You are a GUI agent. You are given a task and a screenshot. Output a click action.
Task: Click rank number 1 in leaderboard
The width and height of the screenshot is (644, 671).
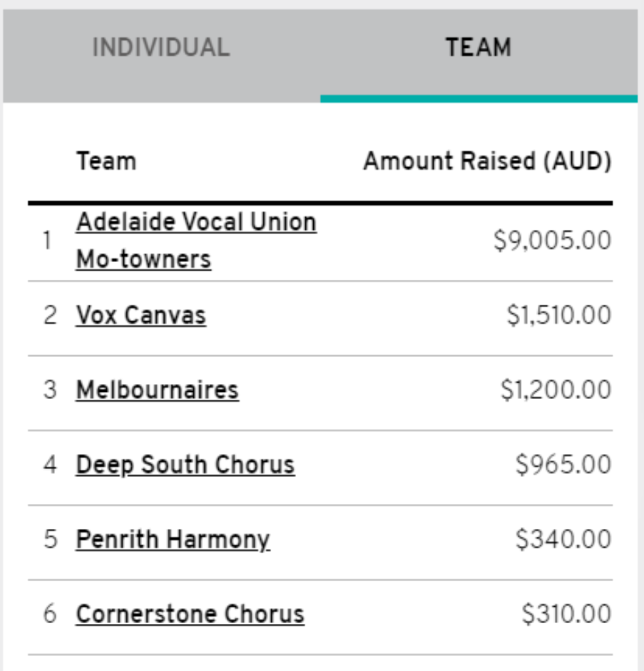pos(48,240)
